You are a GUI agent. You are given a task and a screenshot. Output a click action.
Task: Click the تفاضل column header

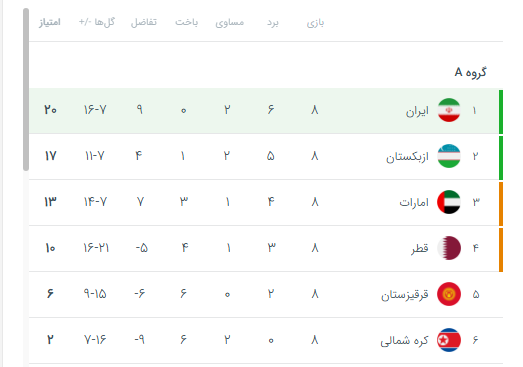144,22
